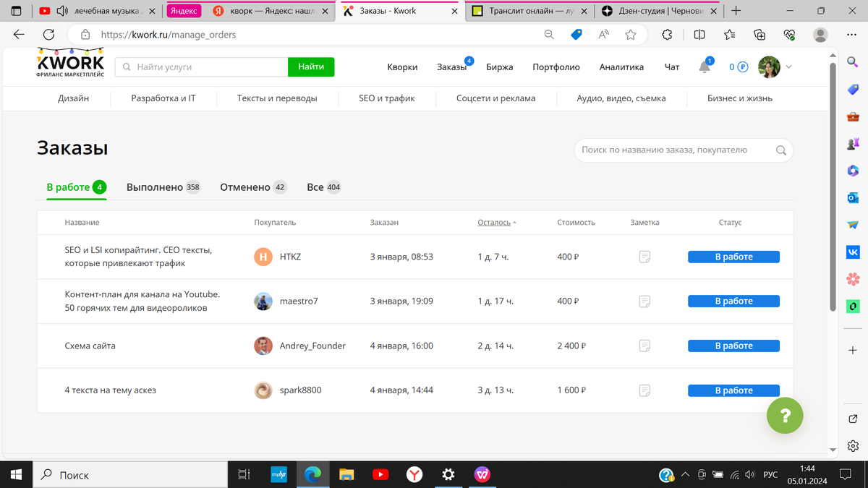This screenshot has height=488, width=868.
Task: Open Контент-план для канала на Youtube order
Action: pyautogui.click(x=142, y=301)
